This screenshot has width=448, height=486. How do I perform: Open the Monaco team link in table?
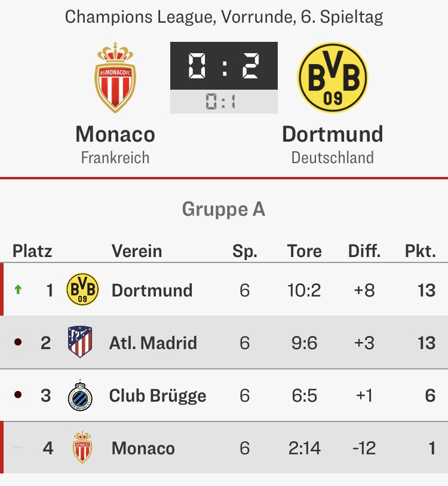coord(143,448)
